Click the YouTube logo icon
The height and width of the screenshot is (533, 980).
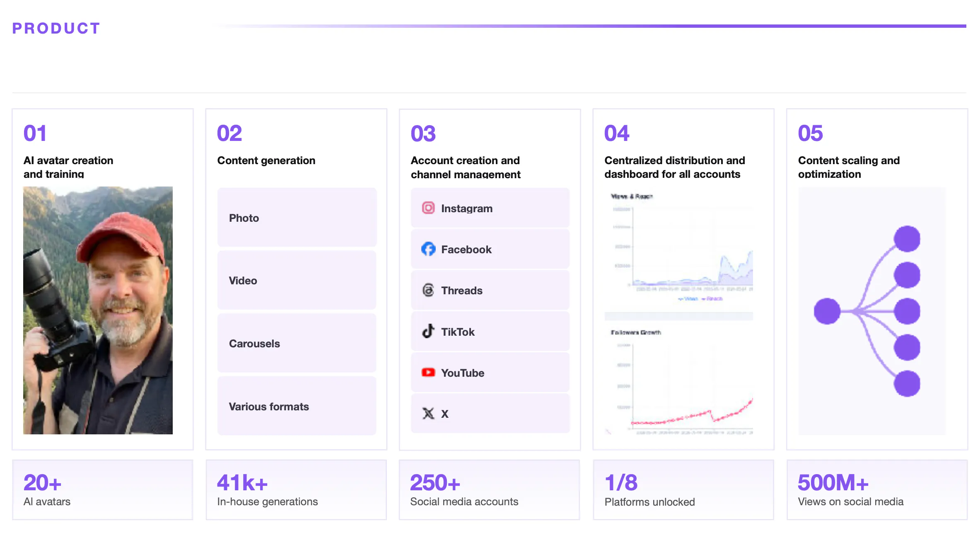pos(428,372)
